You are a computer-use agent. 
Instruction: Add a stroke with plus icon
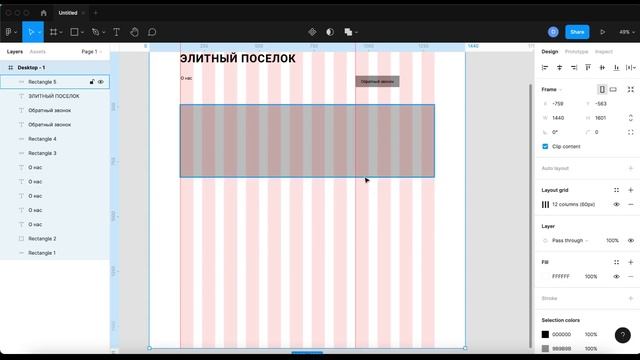pos(631,298)
